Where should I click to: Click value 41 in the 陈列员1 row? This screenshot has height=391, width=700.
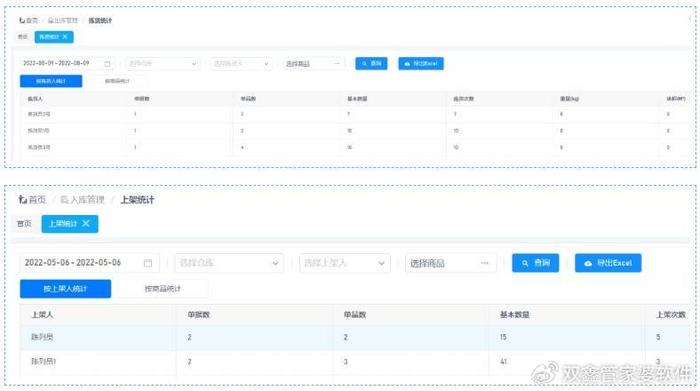pyautogui.click(x=503, y=362)
